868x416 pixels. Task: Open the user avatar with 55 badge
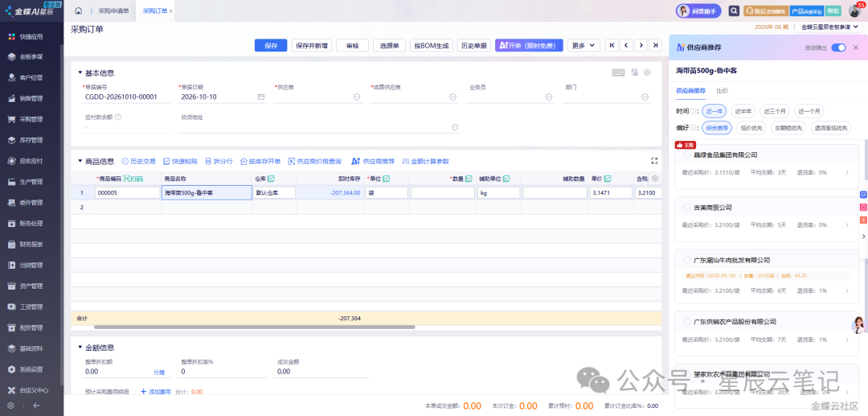(854, 10)
